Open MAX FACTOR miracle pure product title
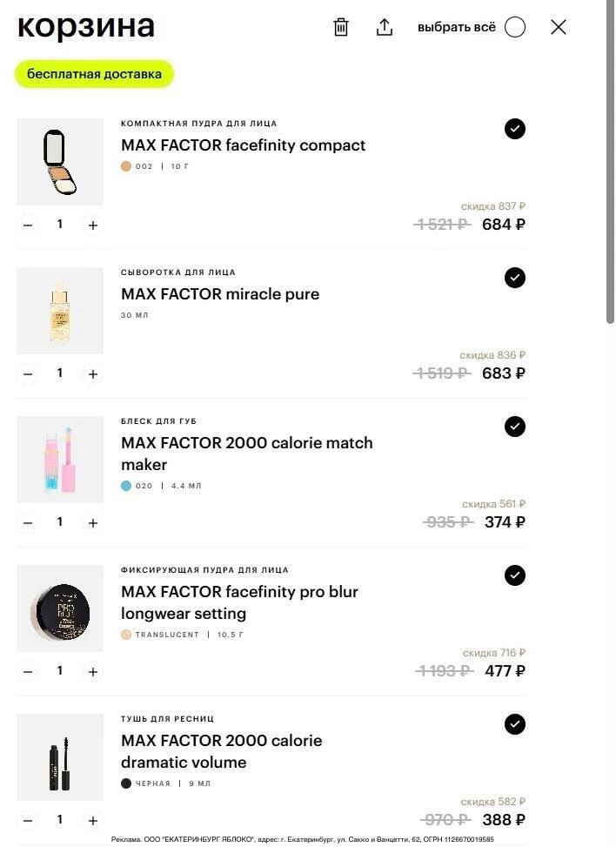Image resolution: width=616 pixels, height=847 pixels. 220,294
